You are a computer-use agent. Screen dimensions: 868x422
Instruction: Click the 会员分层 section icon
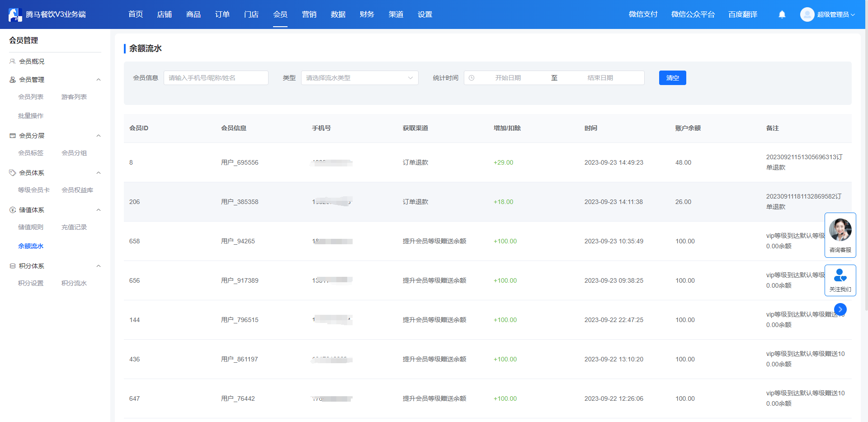click(x=13, y=136)
